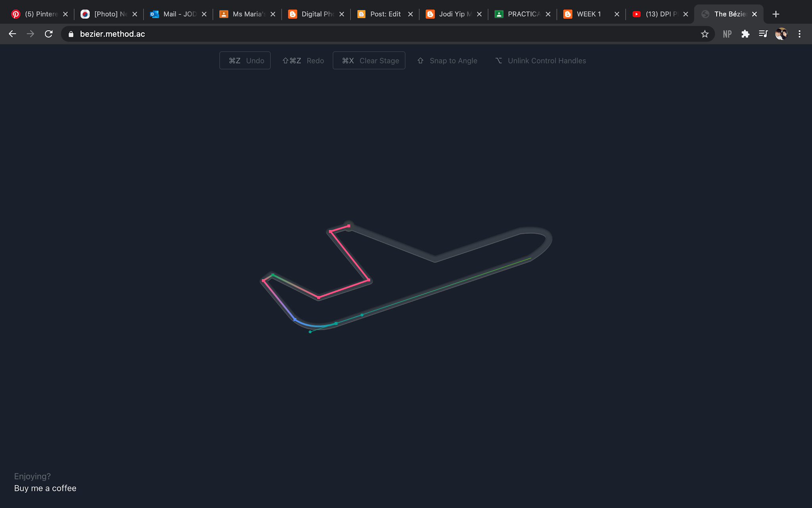Click the Undo button
812x508 pixels.
pyautogui.click(x=245, y=61)
